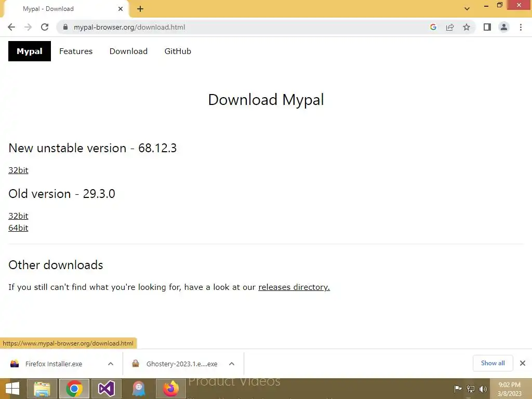Click the browser forward arrow
Viewport: 532px width, 399px height.
28,27
